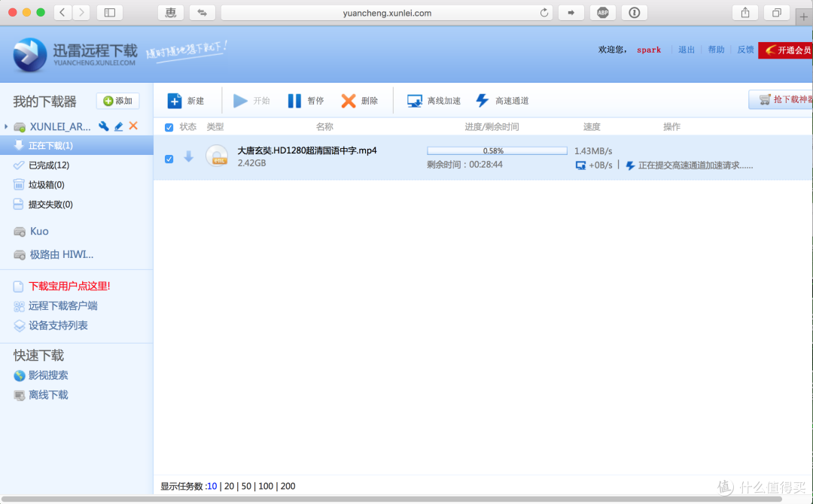Click the 1Password toolbar icon
The height and width of the screenshot is (504, 813).
coord(634,13)
